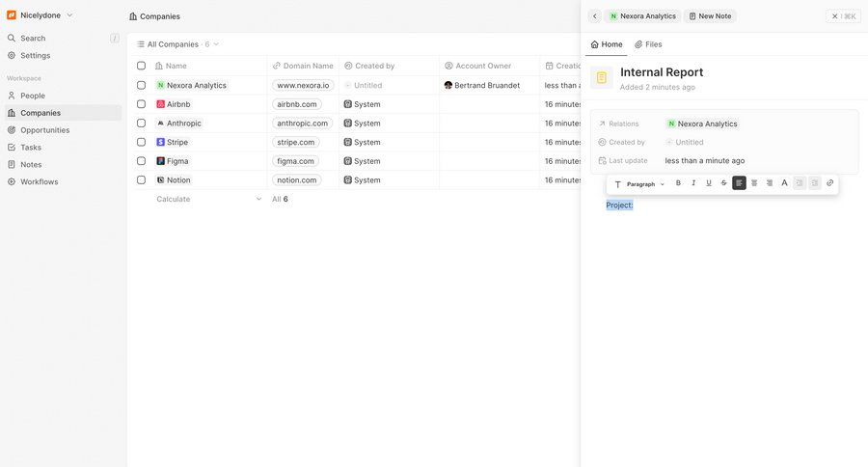Open the Anthropic company record
The height and width of the screenshot is (467, 868).
pyautogui.click(x=179, y=123)
